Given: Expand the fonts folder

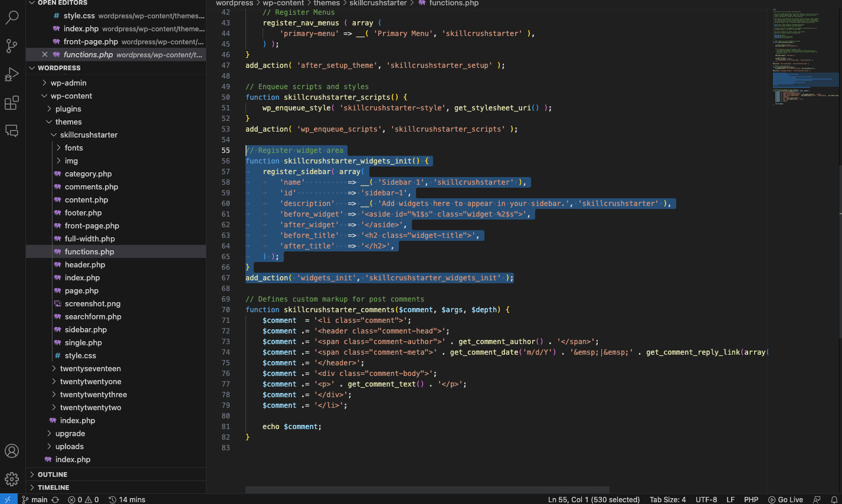Looking at the screenshot, I should [x=116, y=148].
